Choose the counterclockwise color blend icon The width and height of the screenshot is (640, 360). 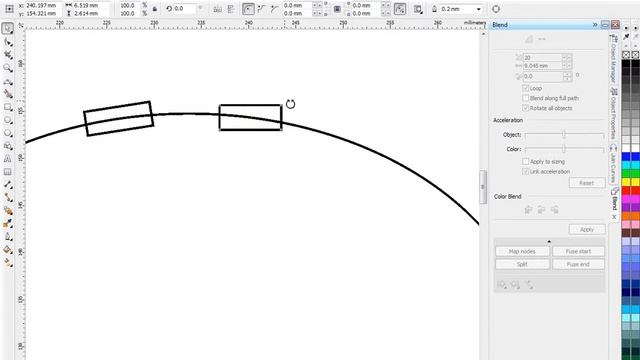coord(554,210)
